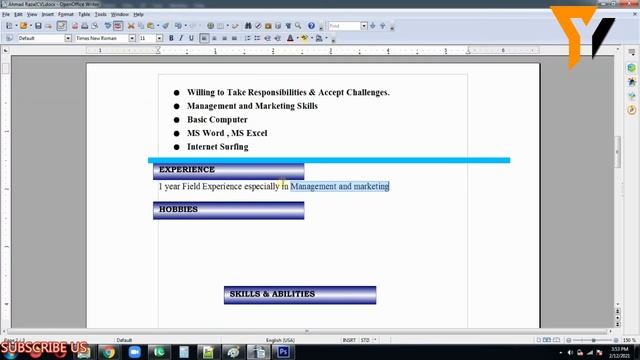Image resolution: width=640 pixels, height=360 pixels.
Task: Paste from clipboard icon
Action: tap(151, 26)
